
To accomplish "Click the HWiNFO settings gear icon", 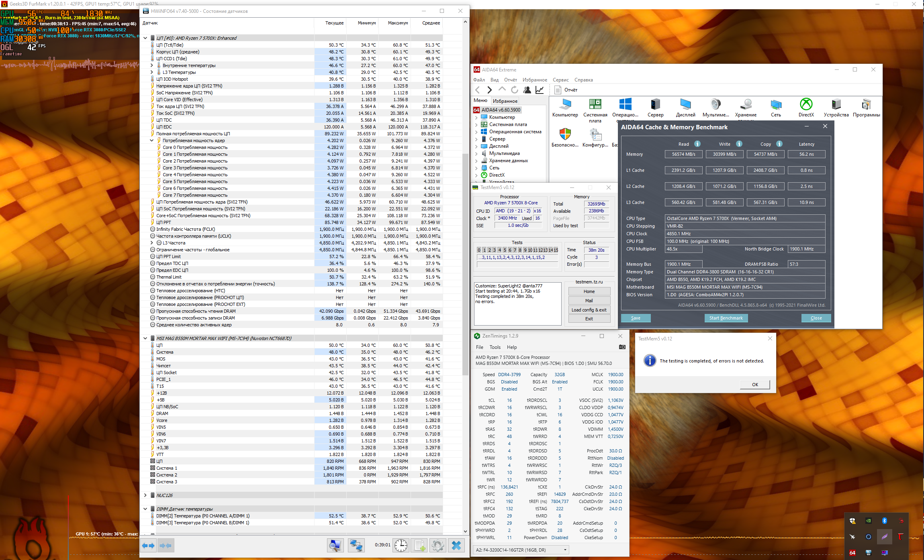I will click(437, 546).
